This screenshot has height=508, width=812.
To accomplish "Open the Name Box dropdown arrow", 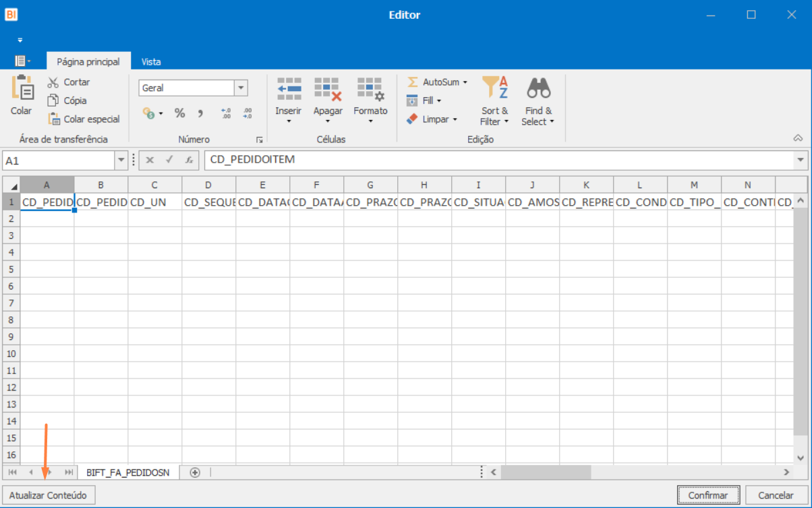I will click(121, 161).
